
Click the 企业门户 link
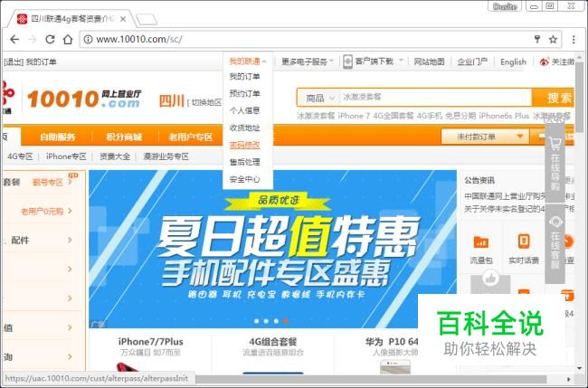pyautogui.click(x=472, y=62)
